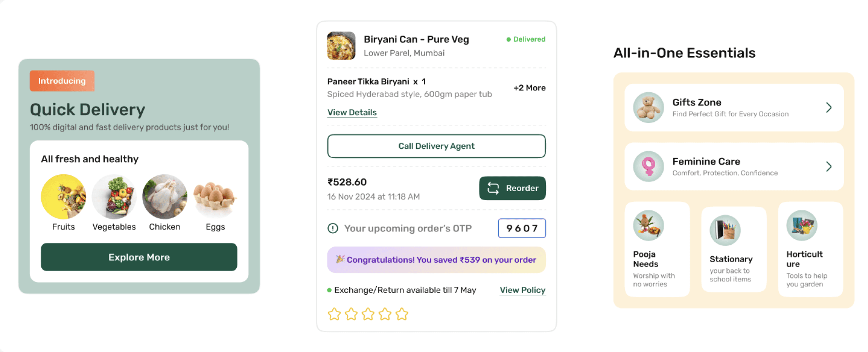Open the View Details link

[352, 113]
